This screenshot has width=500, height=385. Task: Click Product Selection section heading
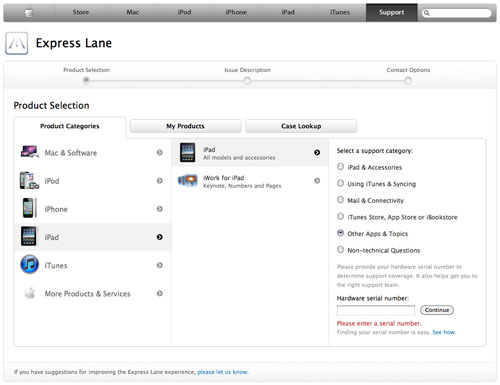click(51, 105)
